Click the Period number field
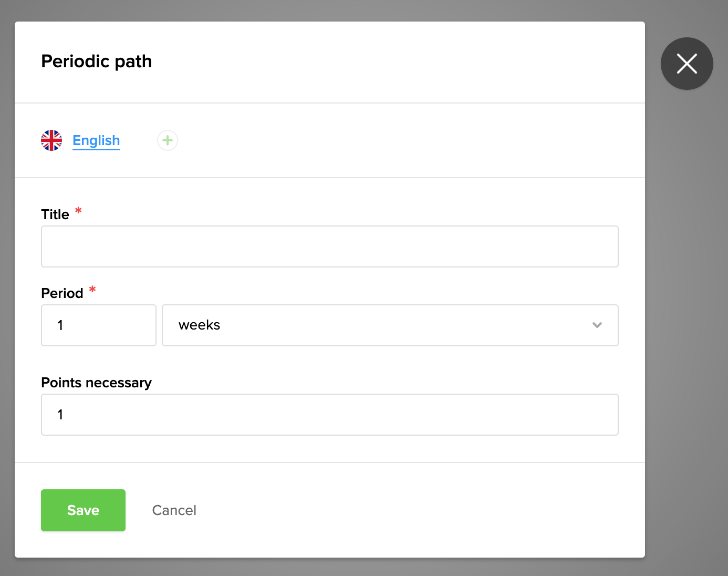Screen dimensions: 728x576 tap(99, 325)
